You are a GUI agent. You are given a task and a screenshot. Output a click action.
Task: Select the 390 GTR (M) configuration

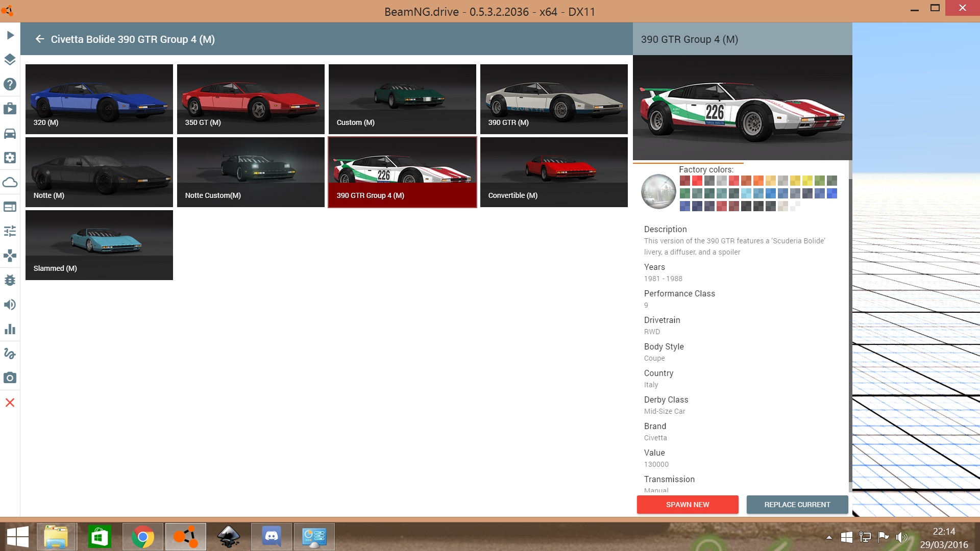click(554, 99)
